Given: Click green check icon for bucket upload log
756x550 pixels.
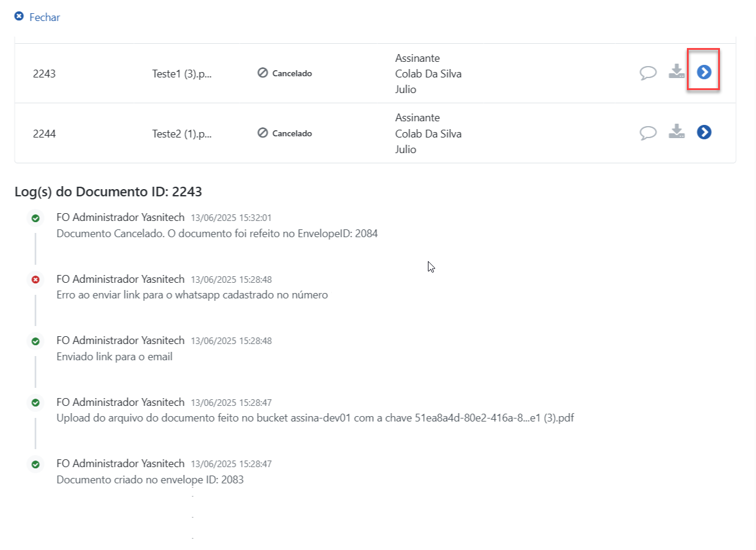Looking at the screenshot, I should click(35, 402).
